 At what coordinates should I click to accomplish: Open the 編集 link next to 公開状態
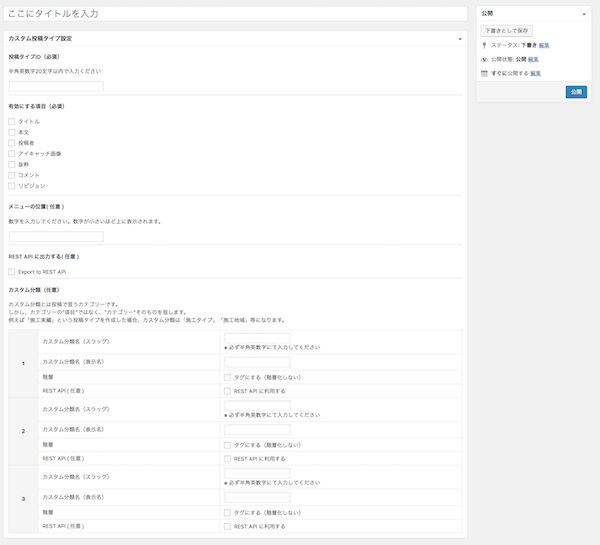[x=535, y=59]
